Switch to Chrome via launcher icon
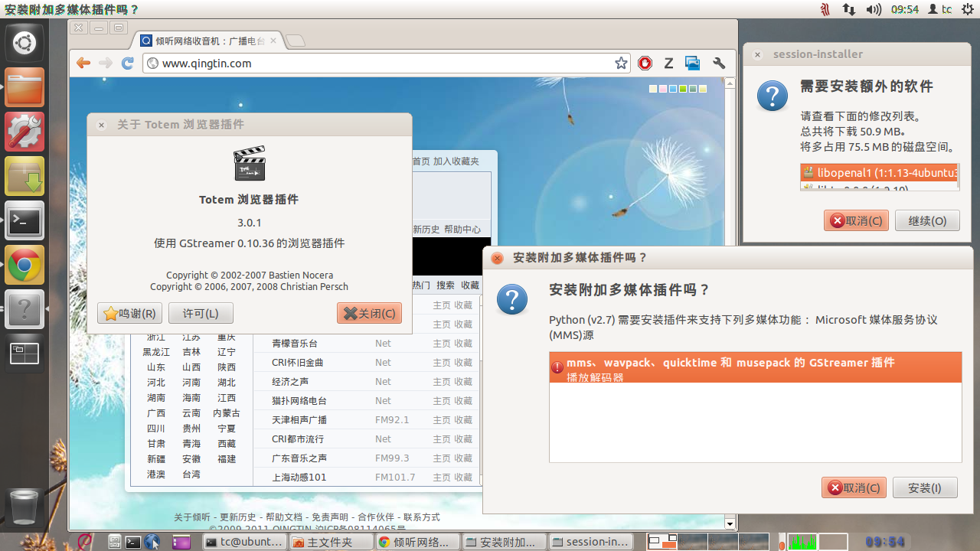The height and width of the screenshot is (551, 980). (x=24, y=265)
